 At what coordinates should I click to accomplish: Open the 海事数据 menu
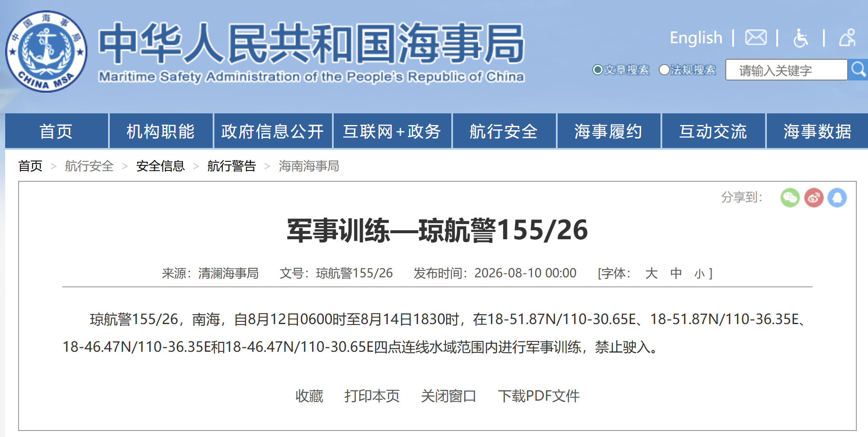tap(817, 131)
